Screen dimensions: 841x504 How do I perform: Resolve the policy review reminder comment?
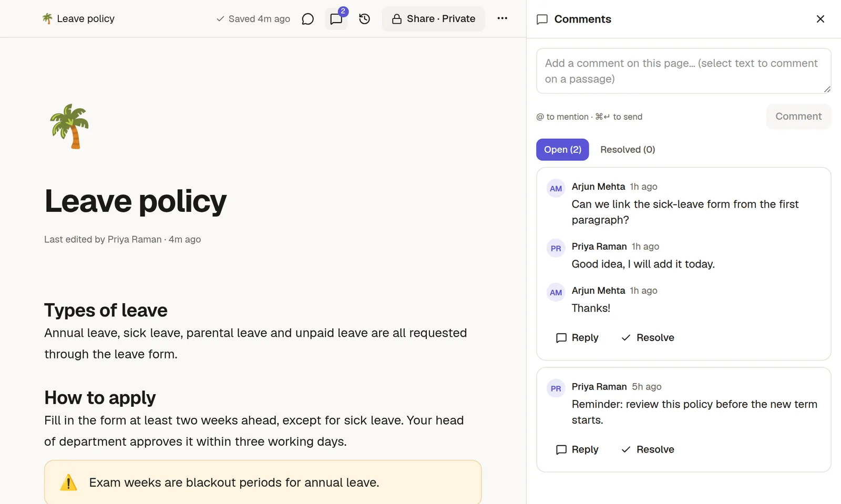pos(648,449)
